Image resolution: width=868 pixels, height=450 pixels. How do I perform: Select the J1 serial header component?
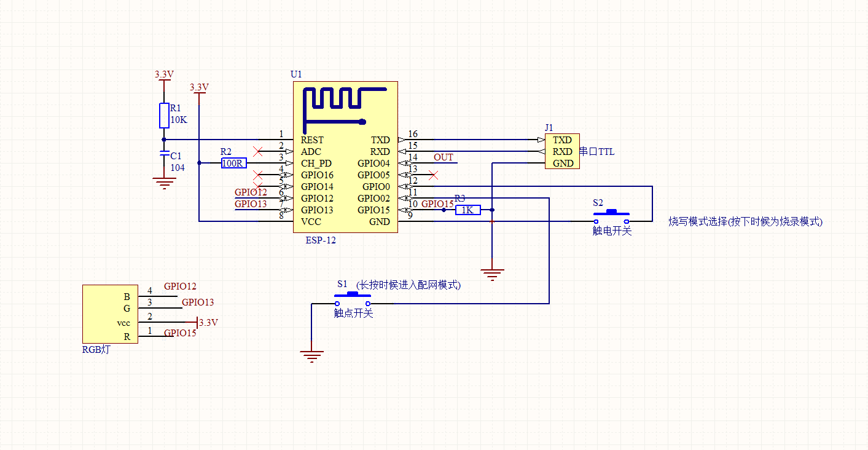tap(561, 152)
